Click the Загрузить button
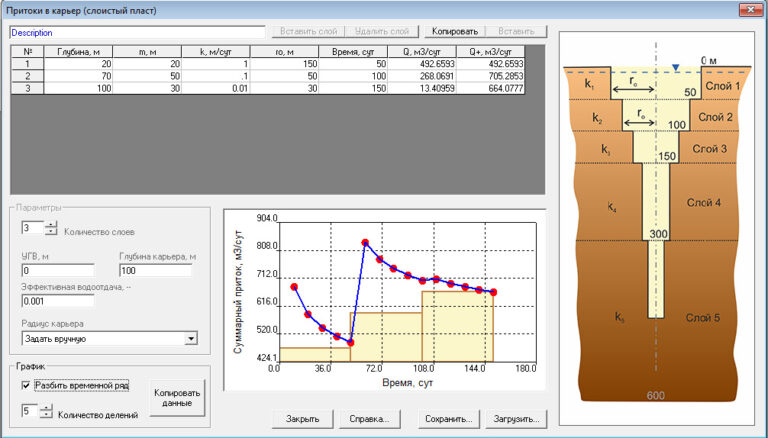768x438 pixels. point(515,418)
